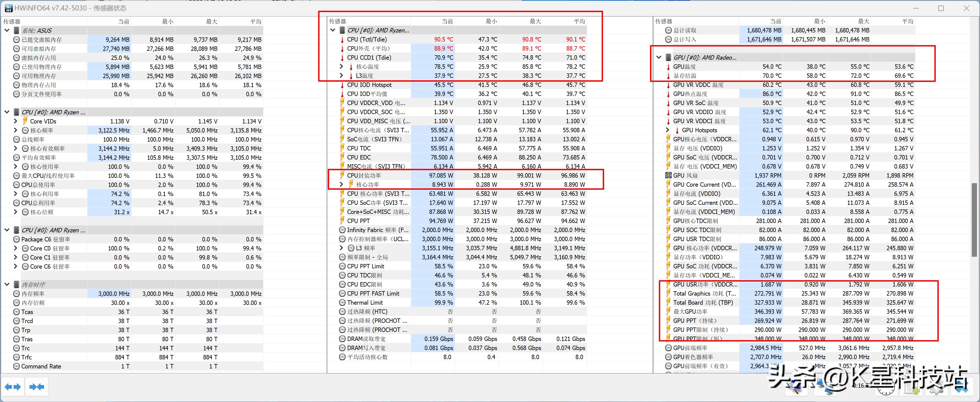Collapse the GPU [#0]: AMD Radeon section
980x402 pixels.
pyautogui.click(x=658, y=57)
